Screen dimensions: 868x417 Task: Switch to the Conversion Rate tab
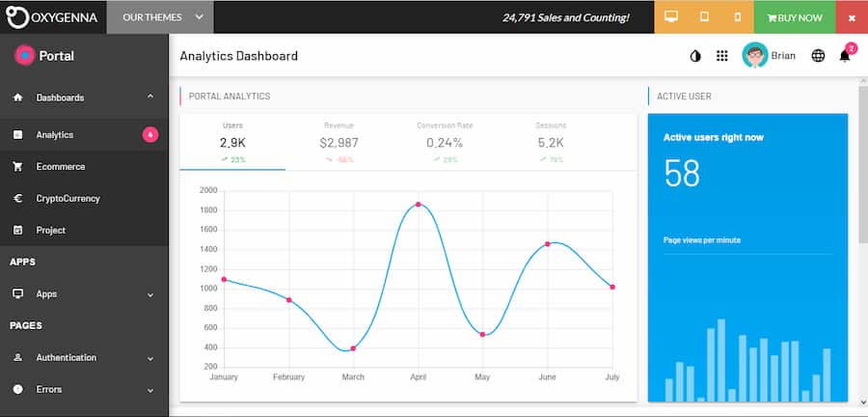444,141
